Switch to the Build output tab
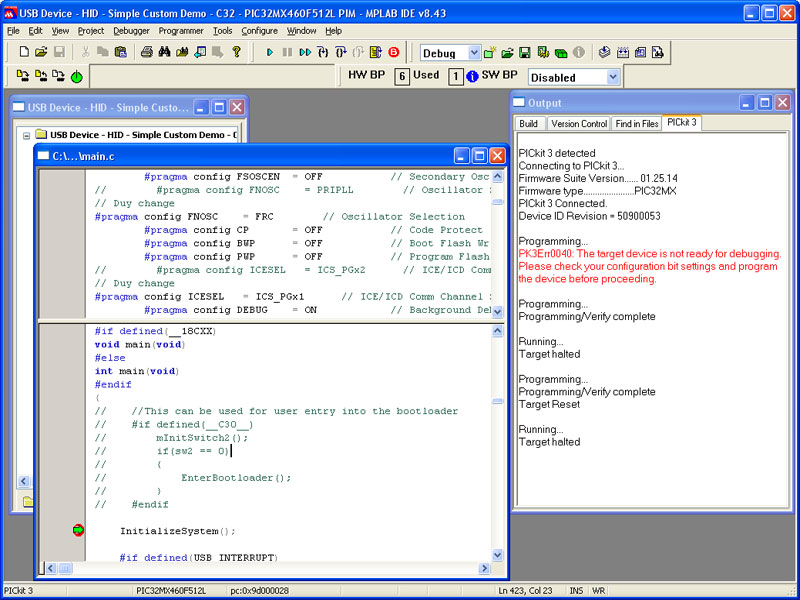 point(528,123)
